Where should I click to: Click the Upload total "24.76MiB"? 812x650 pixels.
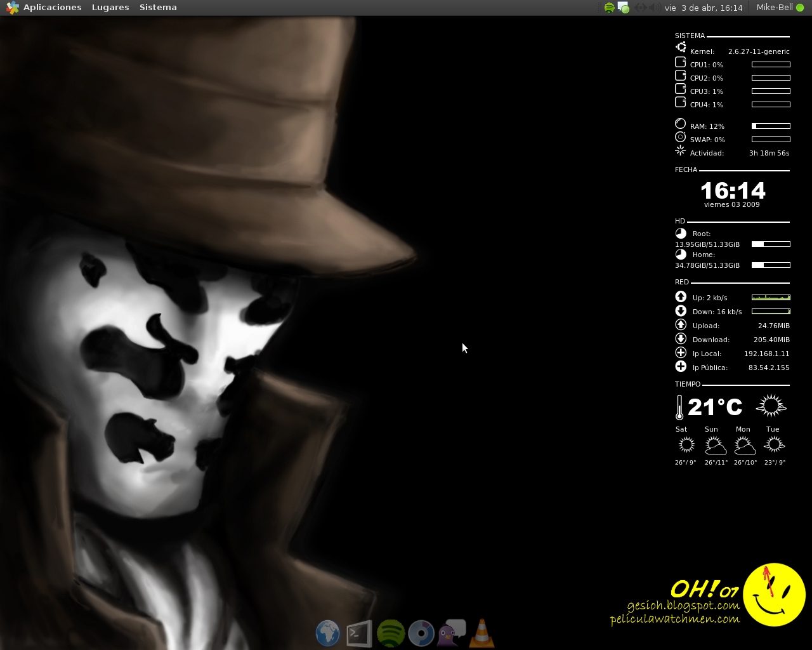tap(774, 326)
